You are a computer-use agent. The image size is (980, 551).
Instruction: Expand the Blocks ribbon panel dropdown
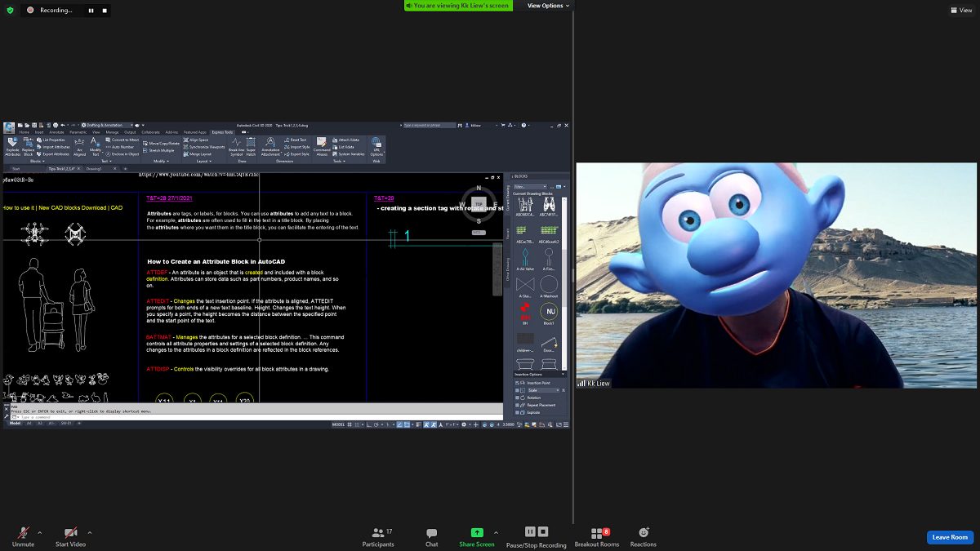coord(36,161)
